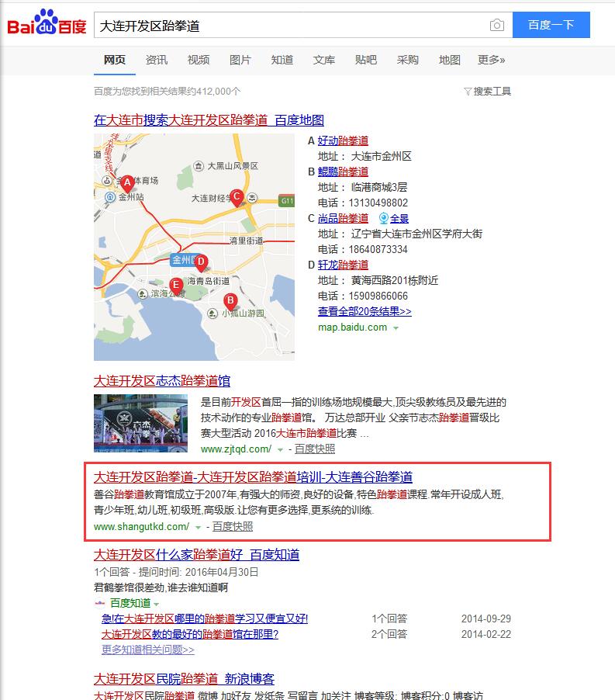Switch to 视频 tab
This screenshot has height=700, width=615.
point(199,60)
